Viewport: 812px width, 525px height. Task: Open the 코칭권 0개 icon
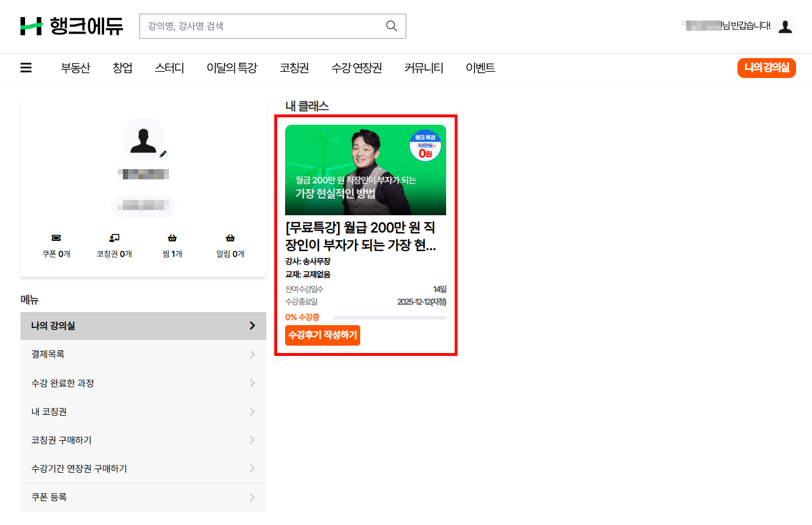click(114, 238)
